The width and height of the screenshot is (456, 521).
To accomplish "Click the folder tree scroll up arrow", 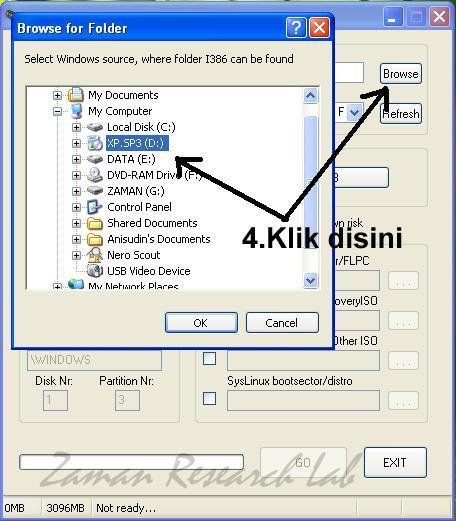I will point(311,96).
